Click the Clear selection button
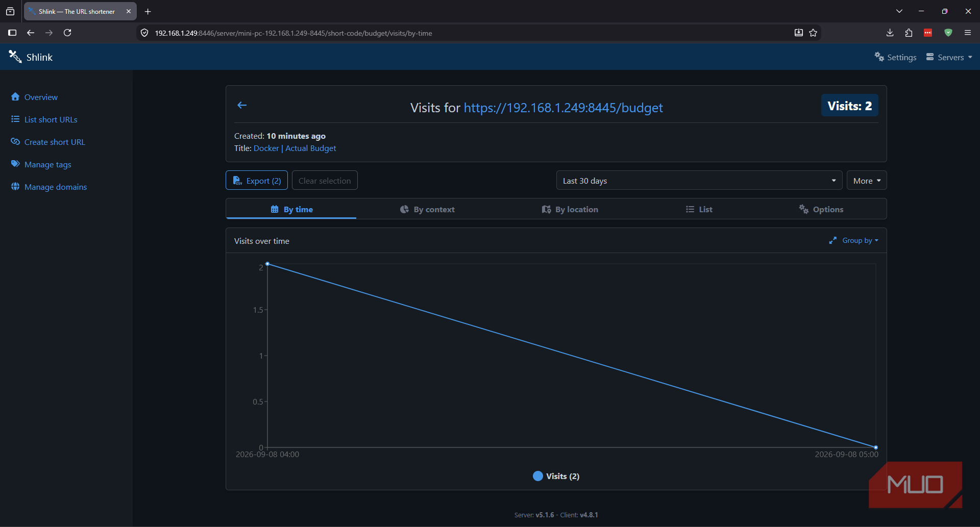 click(x=325, y=181)
